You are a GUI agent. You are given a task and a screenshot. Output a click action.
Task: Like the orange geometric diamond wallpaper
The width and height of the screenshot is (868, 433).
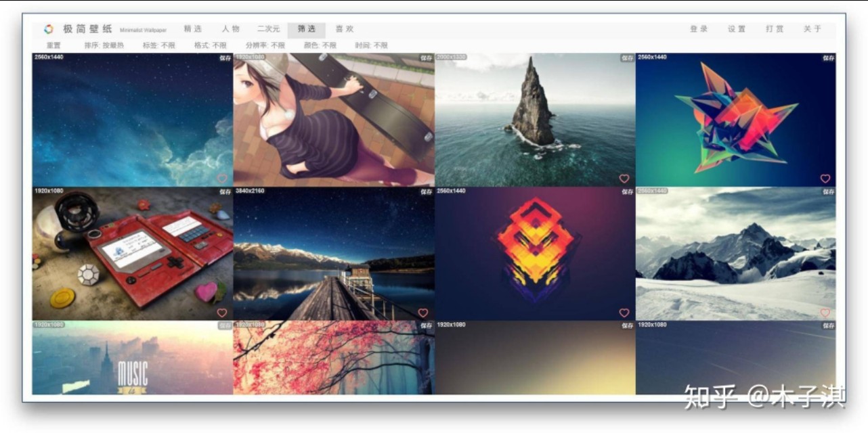tap(624, 313)
